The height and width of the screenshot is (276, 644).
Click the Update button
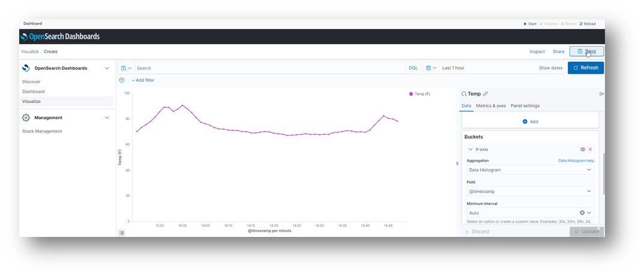[586, 232]
